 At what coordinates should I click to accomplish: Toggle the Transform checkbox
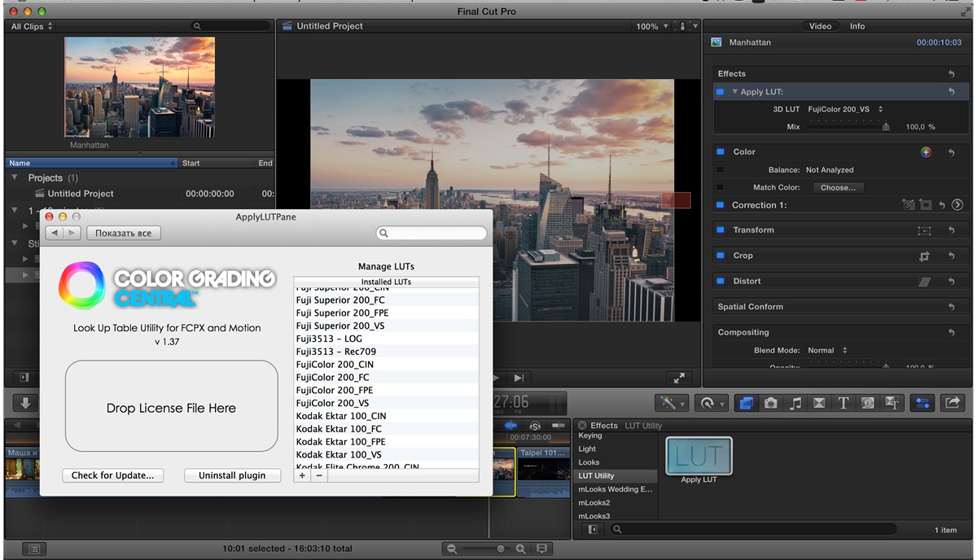[720, 230]
